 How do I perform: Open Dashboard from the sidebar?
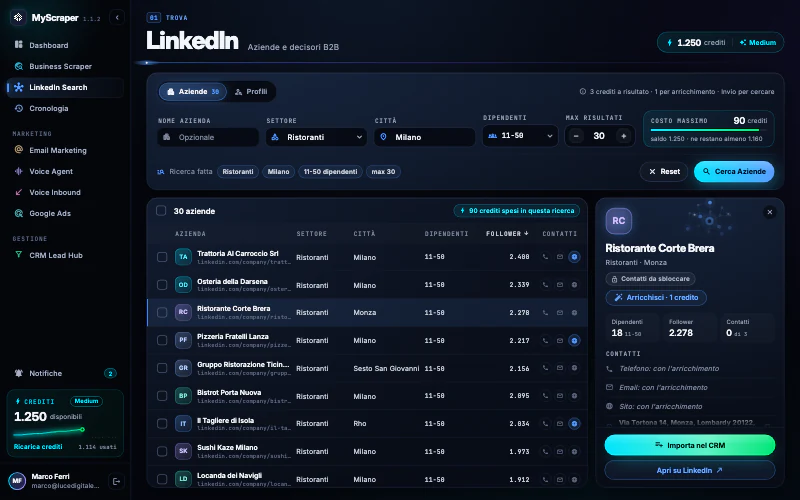click(65, 45)
